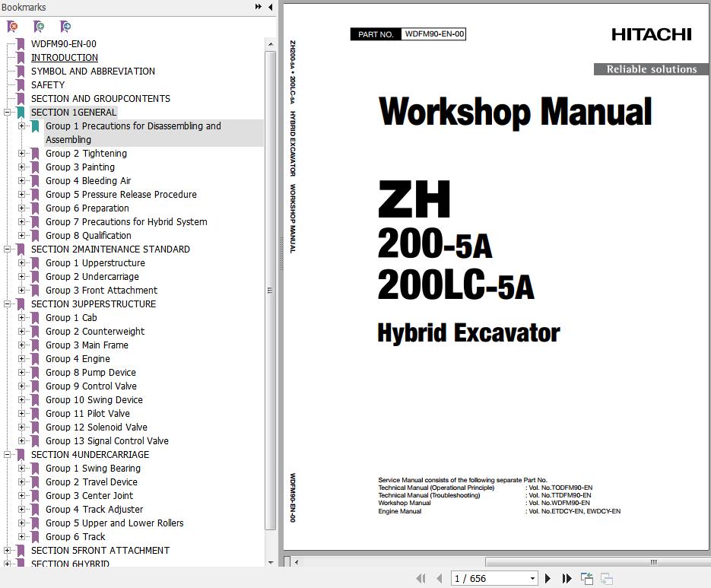Open the WDFM90-EN-00 bookmark
The width and height of the screenshot is (711, 588).
tap(63, 44)
